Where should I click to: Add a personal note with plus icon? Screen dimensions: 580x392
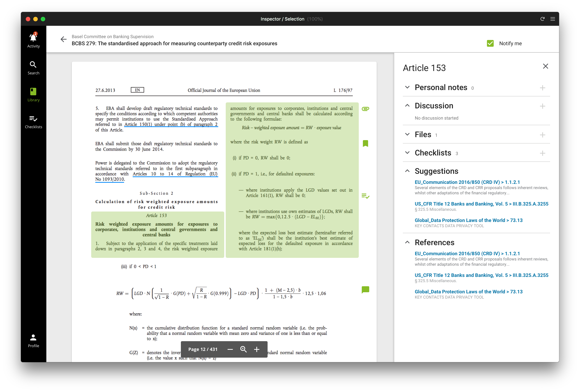pyautogui.click(x=542, y=88)
